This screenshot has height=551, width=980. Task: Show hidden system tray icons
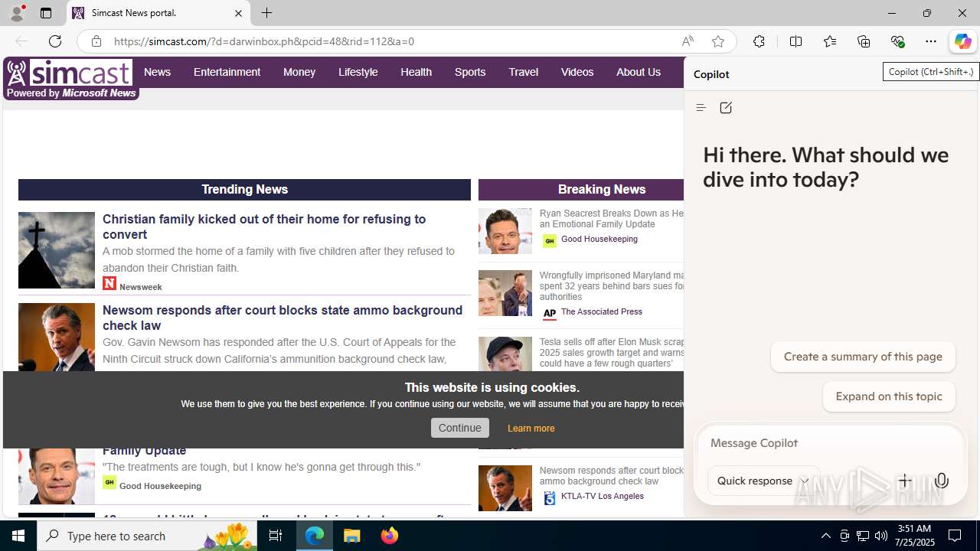point(825,536)
